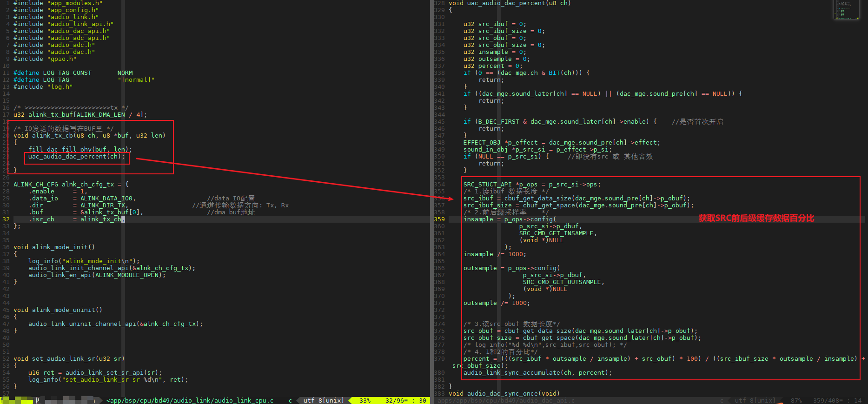868x404 pixels.
Task: Click the SRC_CMD_GET_INSAMPLE argument
Action: click(x=558, y=233)
